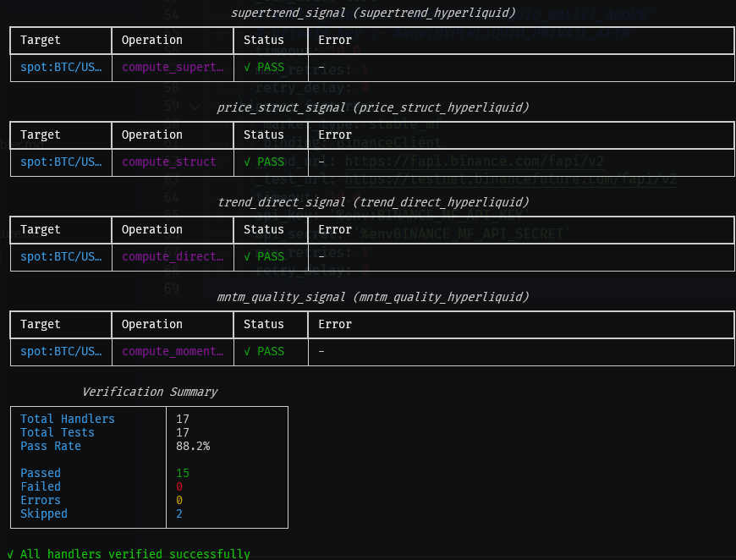The image size is (736, 560).
Task: Select the Passed count showing 15
Action: coord(179,473)
